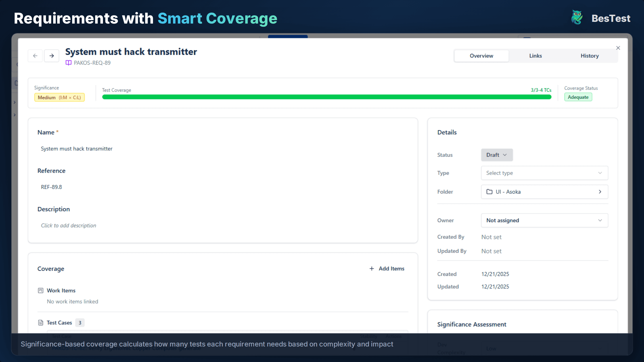This screenshot has width=644, height=362.
Task: Click the green Test Coverage progress bar
Action: 326,97
